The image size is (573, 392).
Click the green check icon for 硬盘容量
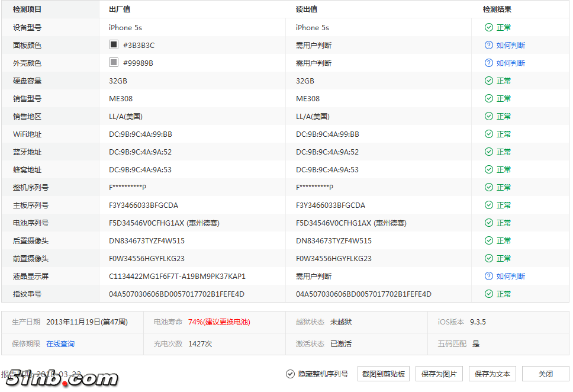click(x=489, y=81)
